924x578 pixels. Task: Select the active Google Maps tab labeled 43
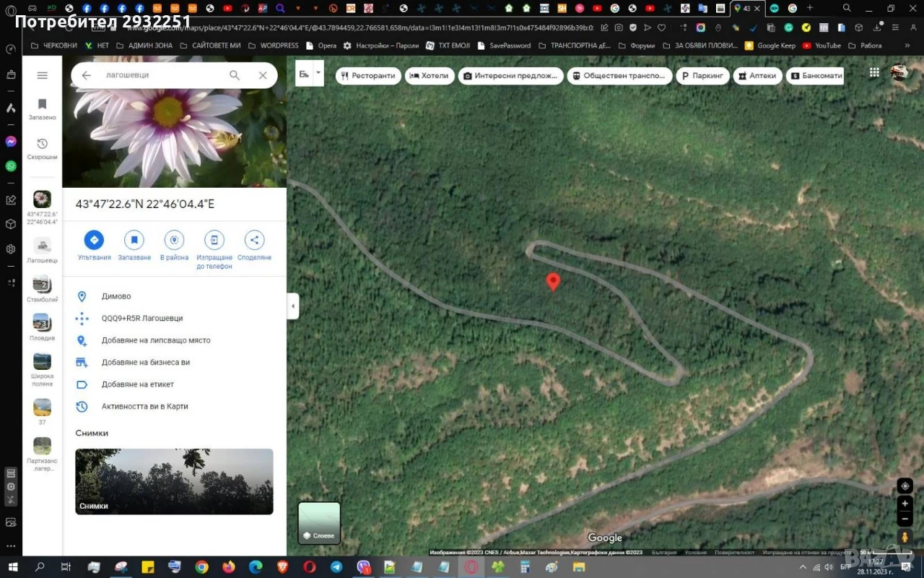coord(747,9)
